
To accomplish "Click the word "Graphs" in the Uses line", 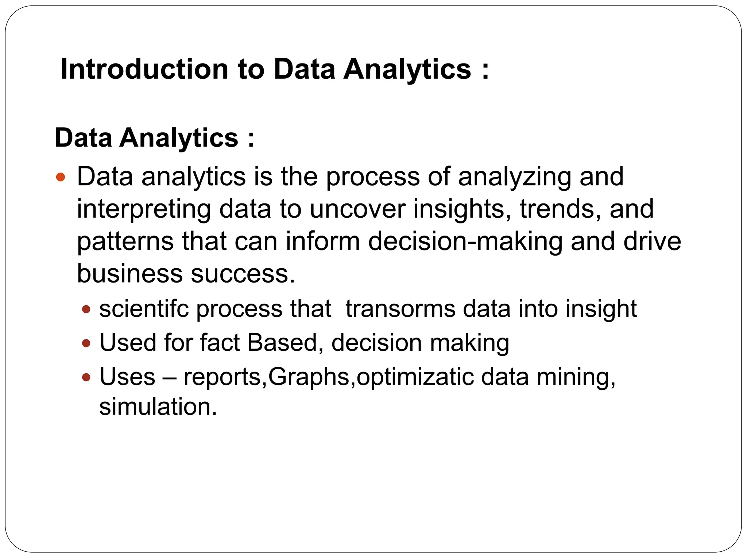I will [309, 377].
